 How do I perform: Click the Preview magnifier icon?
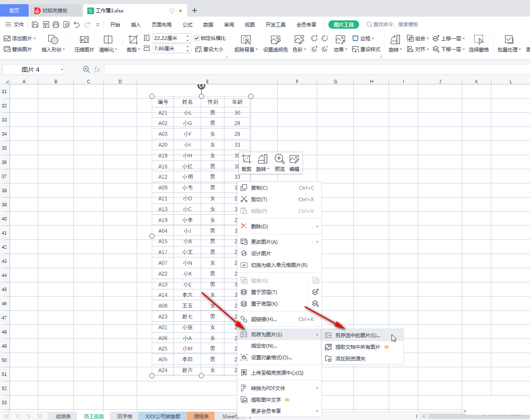click(x=279, y=159)
